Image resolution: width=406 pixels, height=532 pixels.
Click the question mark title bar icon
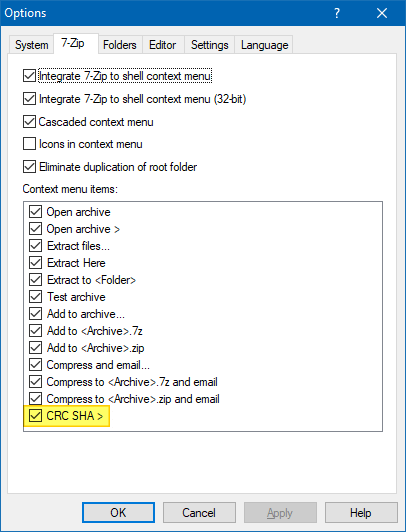point(336,13)
